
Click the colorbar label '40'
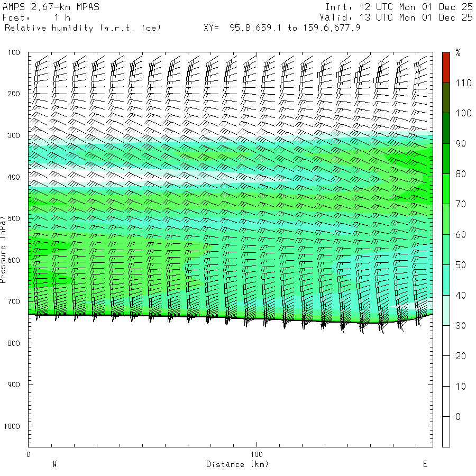point(461,295)
